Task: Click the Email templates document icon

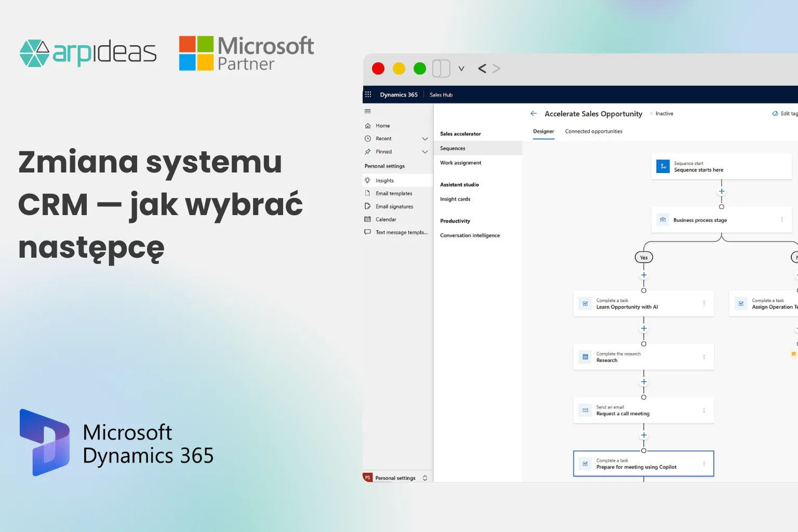Action: [x=368, y=193]
